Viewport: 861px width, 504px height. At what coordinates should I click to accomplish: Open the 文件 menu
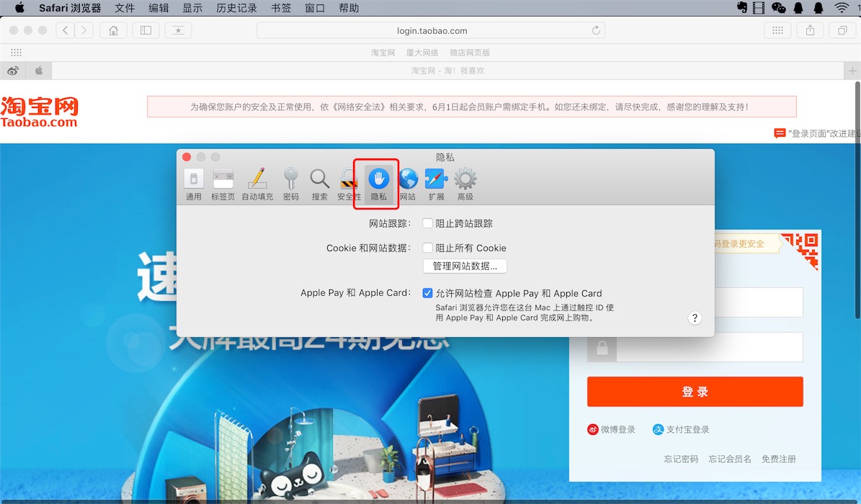(125, 8)
